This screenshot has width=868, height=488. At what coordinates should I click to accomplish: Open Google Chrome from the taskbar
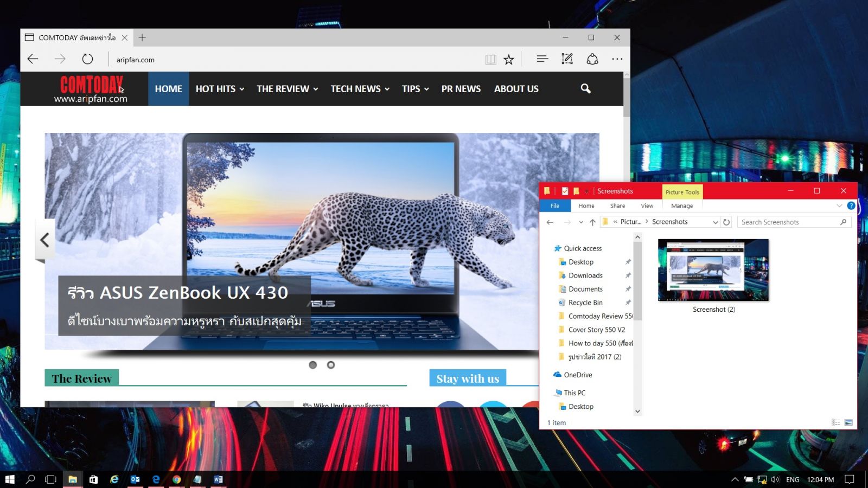[x=176, y=479]
